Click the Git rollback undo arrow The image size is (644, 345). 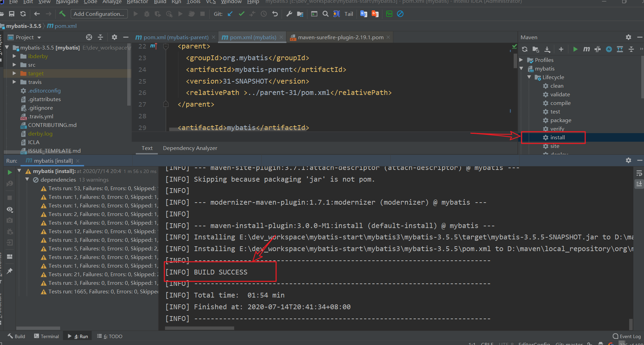(x=275, y=14)
